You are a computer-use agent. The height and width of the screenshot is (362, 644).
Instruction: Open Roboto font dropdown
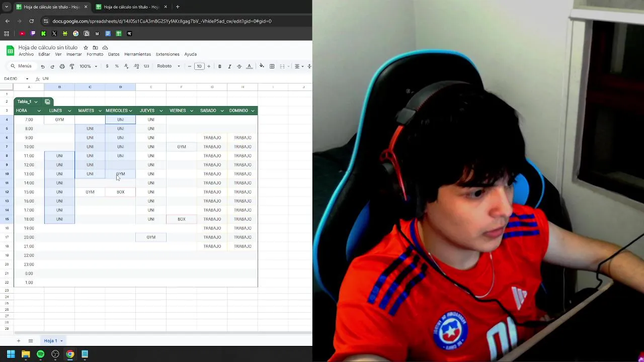click(x=168, y=66)
